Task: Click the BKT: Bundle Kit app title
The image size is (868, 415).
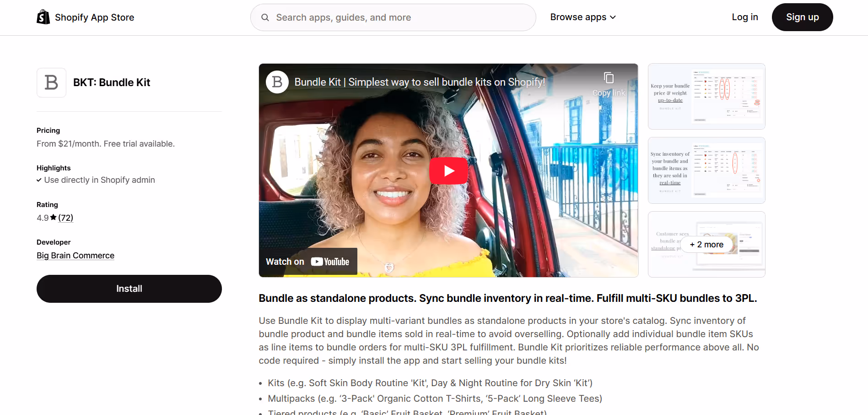Action: tap(112, 82)
